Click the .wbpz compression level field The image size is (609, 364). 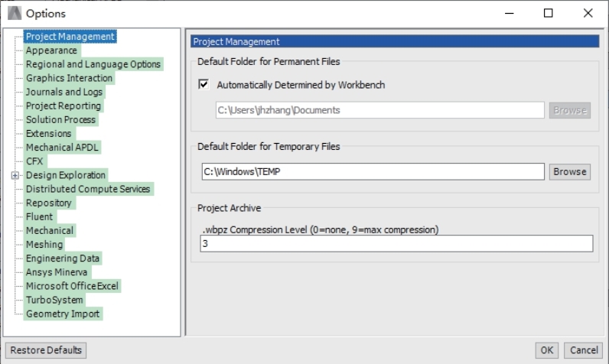(396, 244)
